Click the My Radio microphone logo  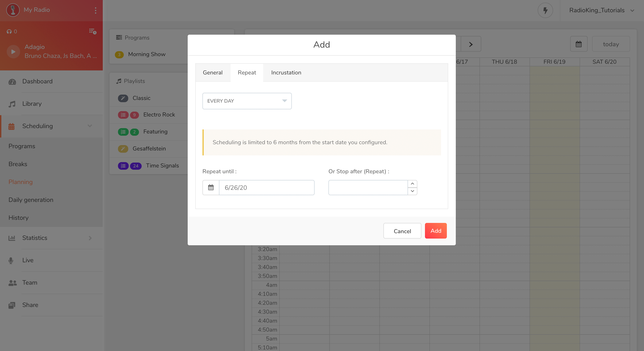pyautogui.click(x=13, y=10)
